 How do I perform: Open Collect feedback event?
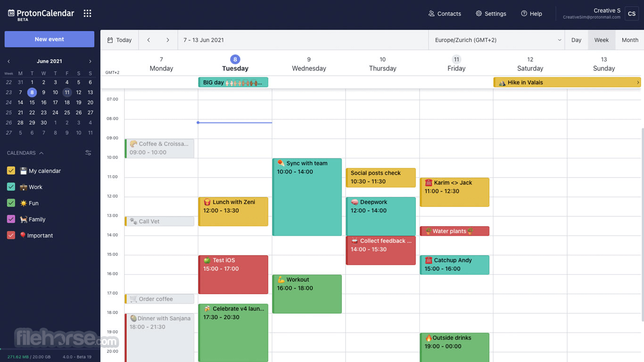click(380, 250)
